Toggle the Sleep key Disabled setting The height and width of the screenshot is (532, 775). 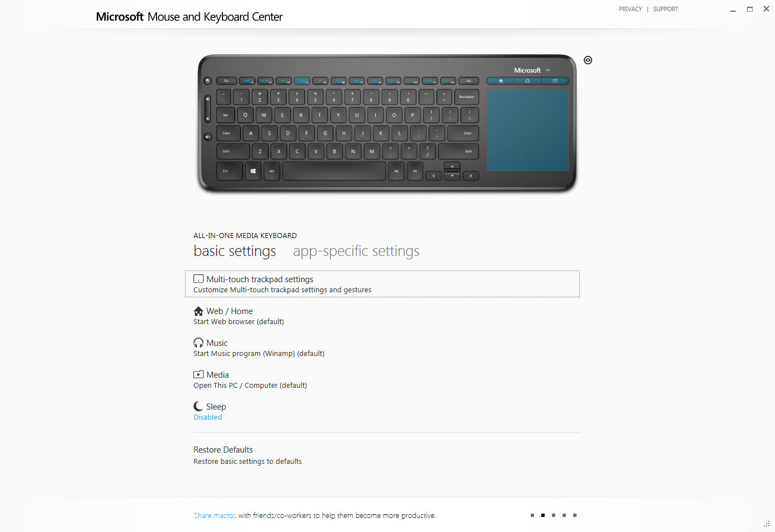point(207,417)
